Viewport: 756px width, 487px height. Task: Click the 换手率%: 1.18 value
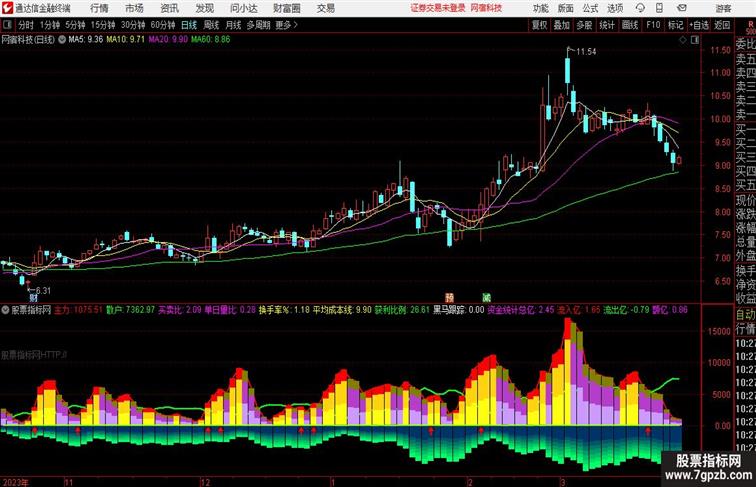tap(284, 310)
